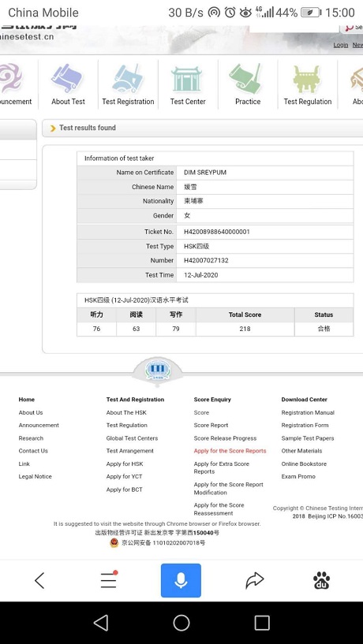Click Apply for the Score Report Modification

tap(228, 489)
